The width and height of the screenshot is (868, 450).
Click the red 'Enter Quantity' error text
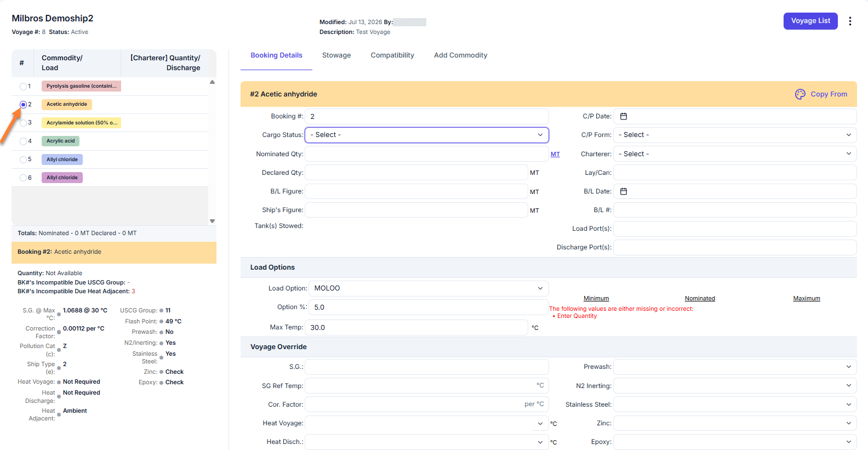coord(577,316)
